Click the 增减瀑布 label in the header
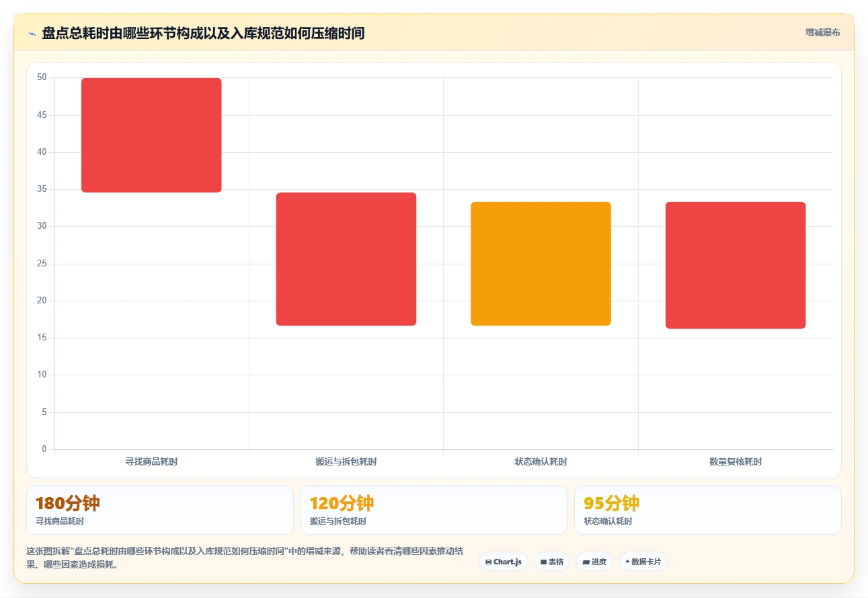Screen dimensions: 868x598 (x=823, y=32)
